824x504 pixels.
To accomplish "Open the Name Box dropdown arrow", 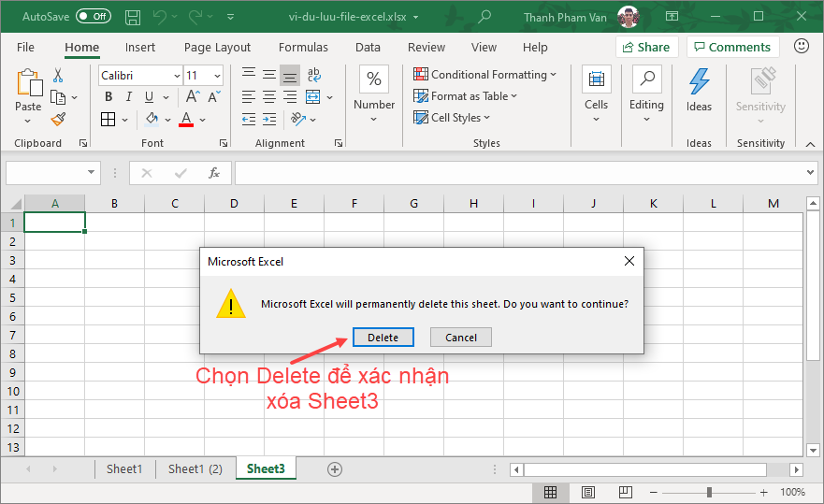I will click(91, 172).
